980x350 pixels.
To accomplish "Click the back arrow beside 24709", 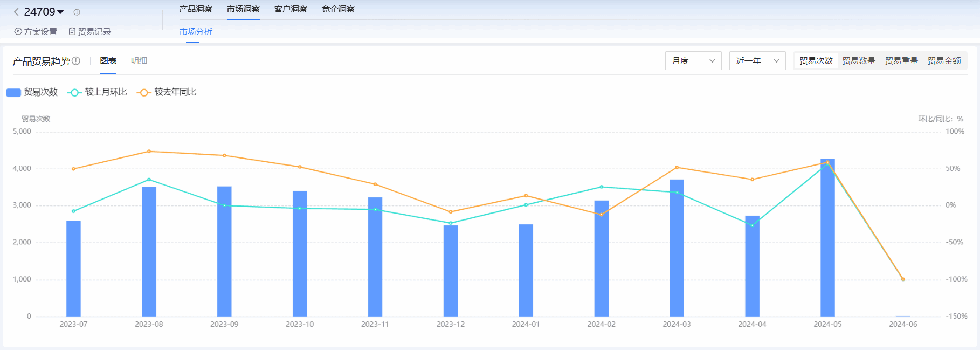I will (x=16, y=12).
